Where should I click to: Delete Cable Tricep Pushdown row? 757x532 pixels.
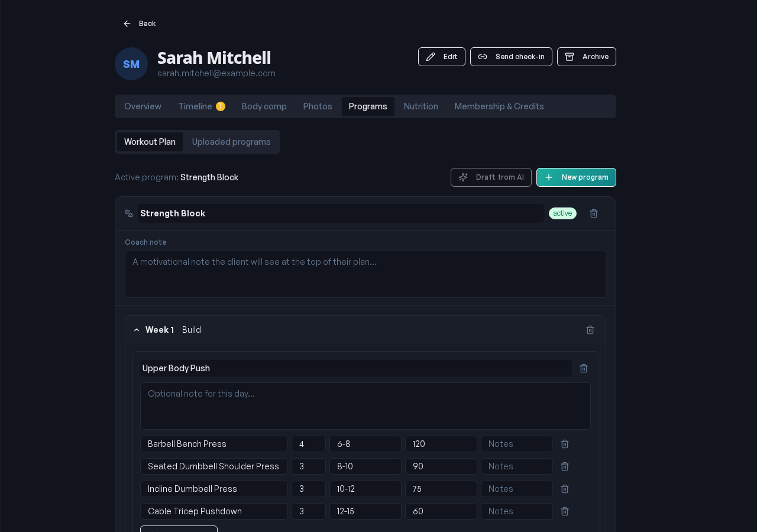click(x=565, y=511)
